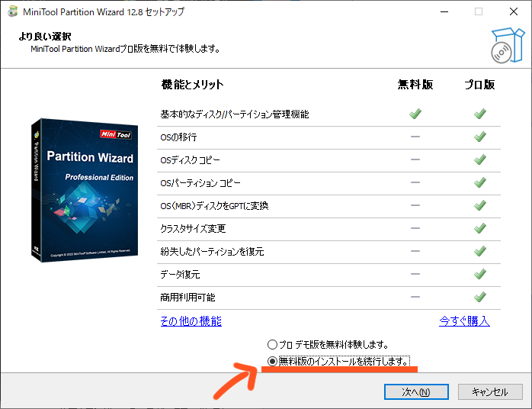Click pro checkmark for OSディスク コピー
This screenshot has width=532, height=409.
point(480,160)
